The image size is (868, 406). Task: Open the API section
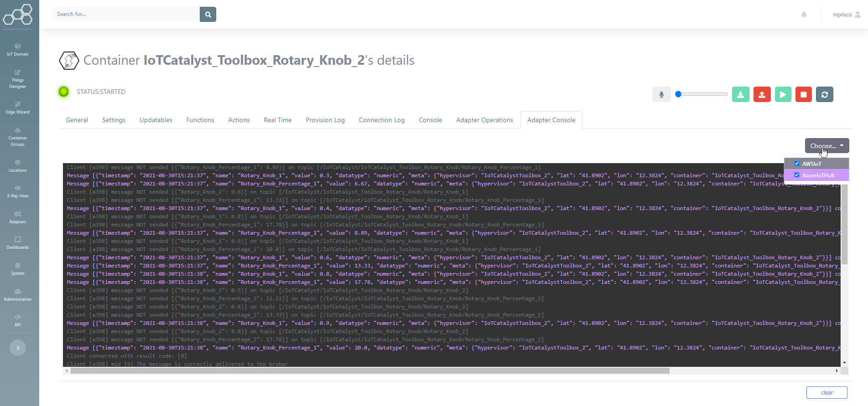pyautogui.click(x=17, y=320)
